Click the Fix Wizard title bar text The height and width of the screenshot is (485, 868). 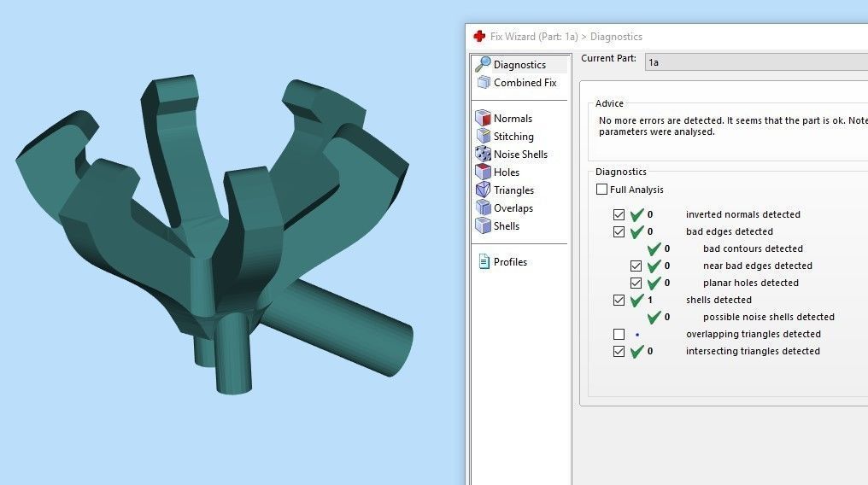566,37
